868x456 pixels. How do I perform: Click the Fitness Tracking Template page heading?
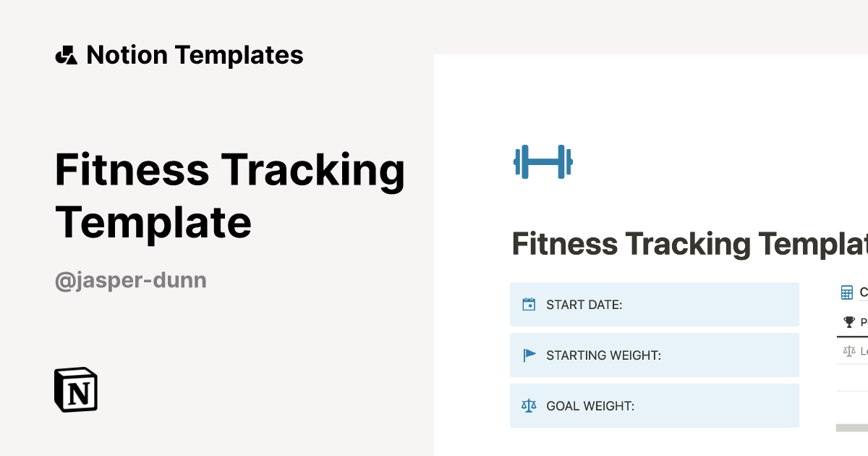(687, 243)
